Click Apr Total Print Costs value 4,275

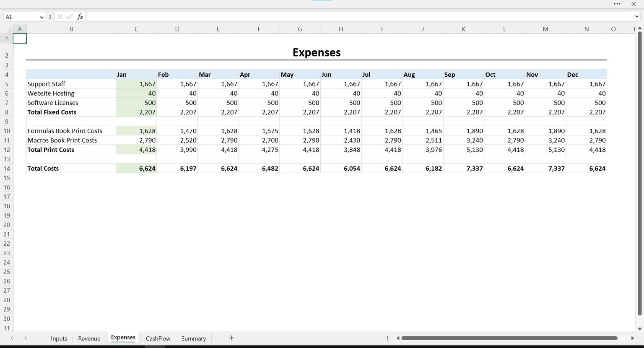click(259, 150)
